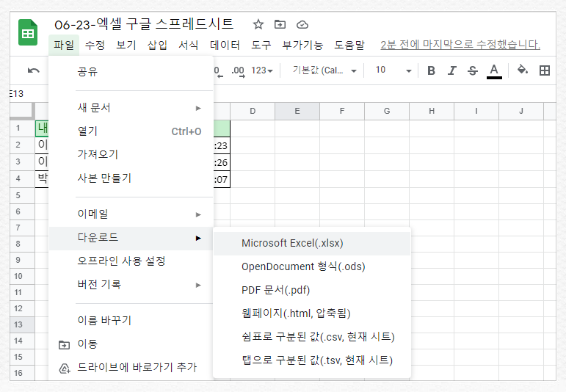
Task: Open the font size dropdown
Action: pos(393,70)
